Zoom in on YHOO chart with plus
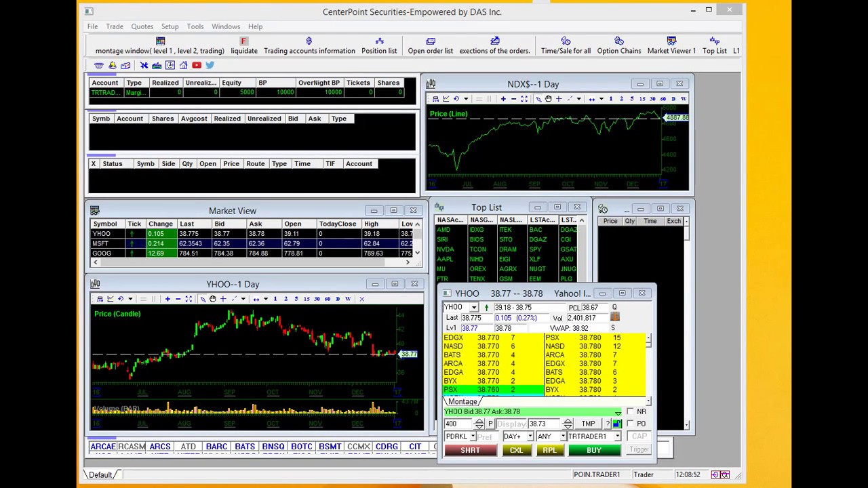 click(167, 299)
